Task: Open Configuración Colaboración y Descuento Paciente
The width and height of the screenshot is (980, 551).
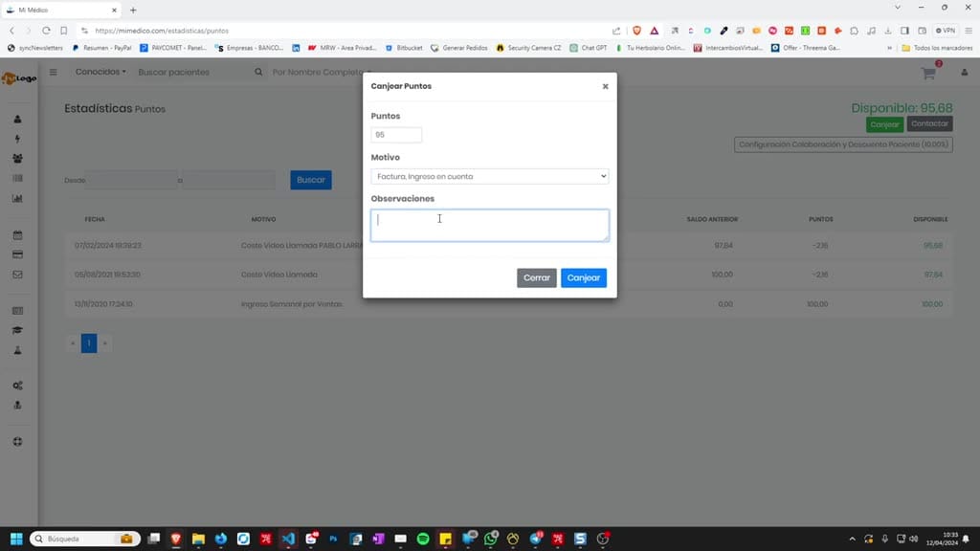Action: point(843,144)
